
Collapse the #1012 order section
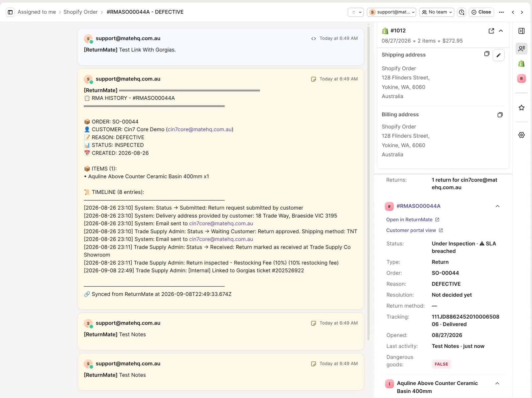pos(501,31)
